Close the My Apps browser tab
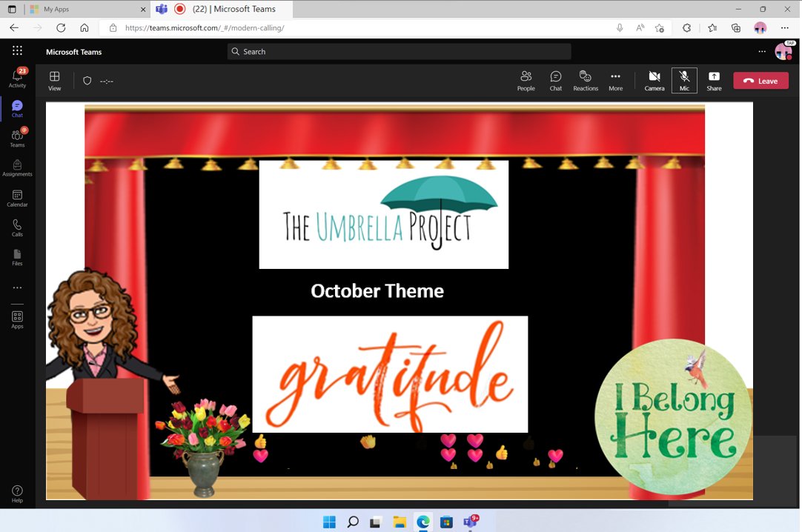 click(143, 9)
